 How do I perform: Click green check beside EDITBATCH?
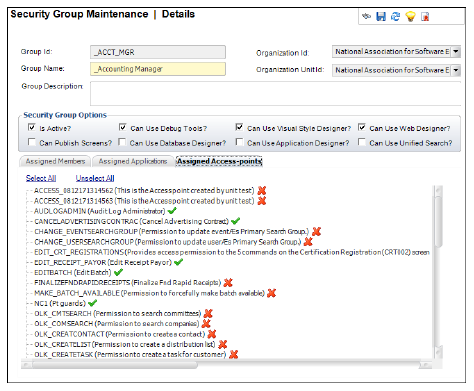coord(118,272)
